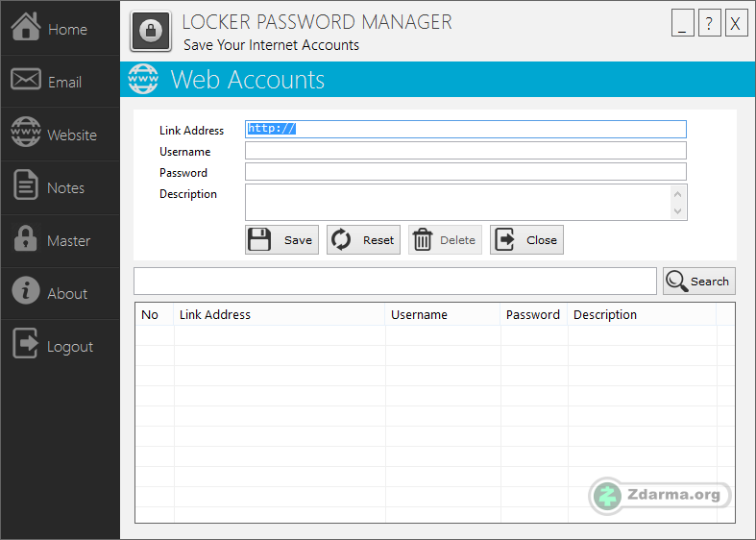Open help with the question mark button
This screenshot has width=756, height=540.
709,23
